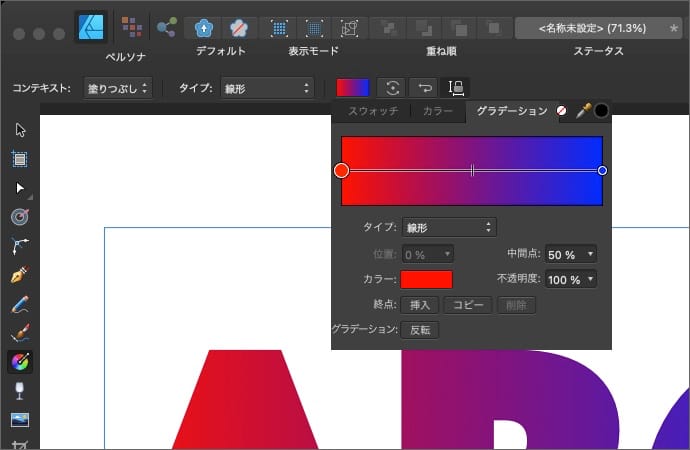
Task: Select the Pen tool
Action: point(19,274)
